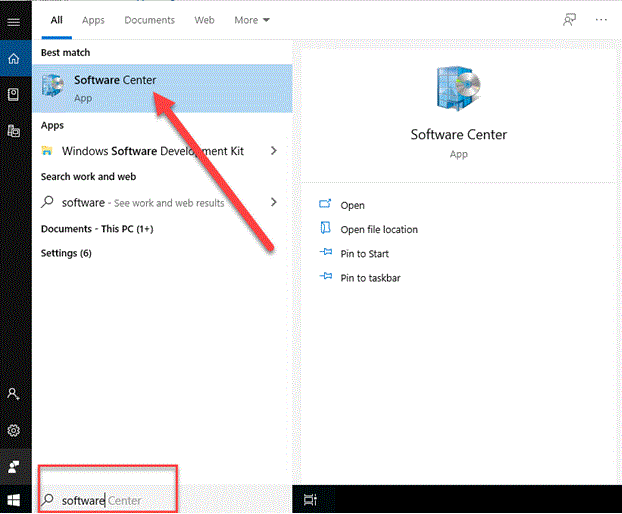Switch to the Web tab
This screenshot has height=514, width=622.
click(x=204, y=20)
